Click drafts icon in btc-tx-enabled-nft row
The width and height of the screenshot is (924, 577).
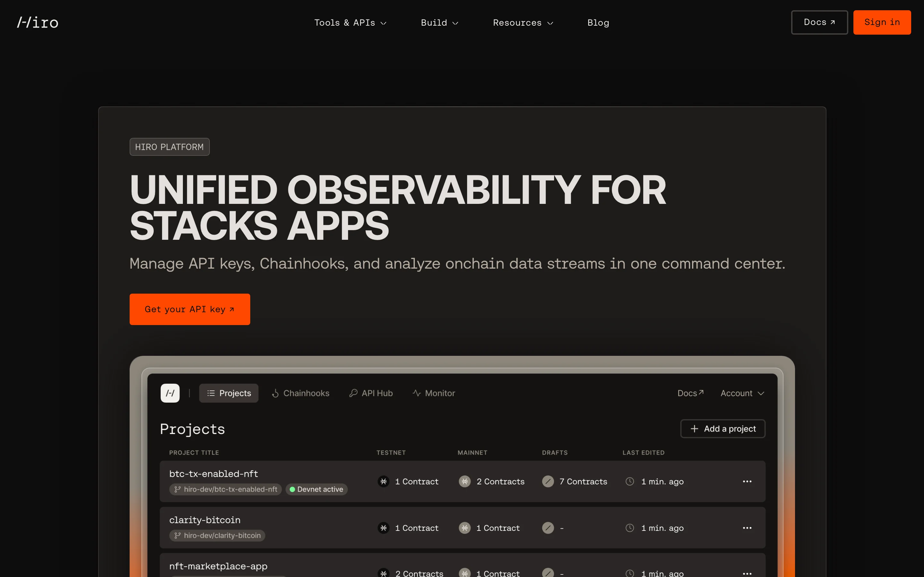pos(548,481)
